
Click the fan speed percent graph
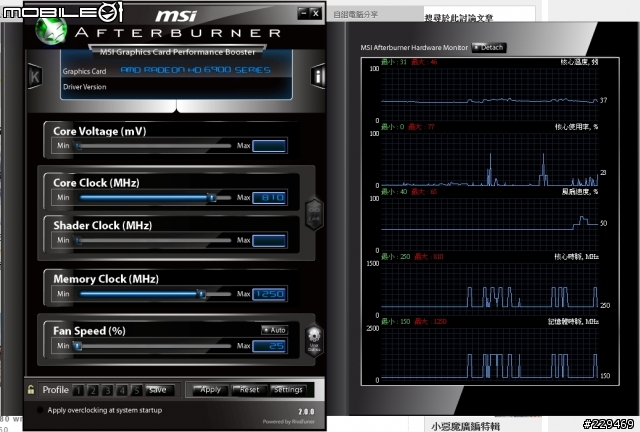pyautogui.click(x=490, y=224)
